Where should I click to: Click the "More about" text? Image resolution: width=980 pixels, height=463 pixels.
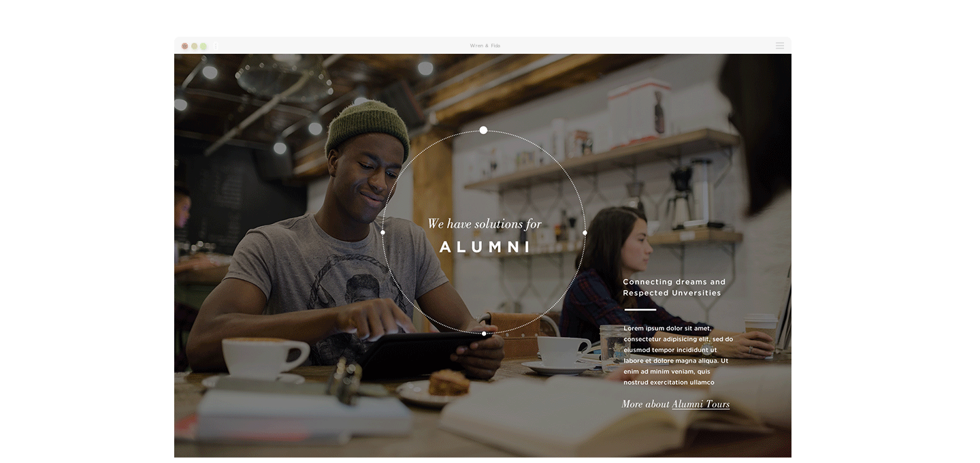(646, 404)
